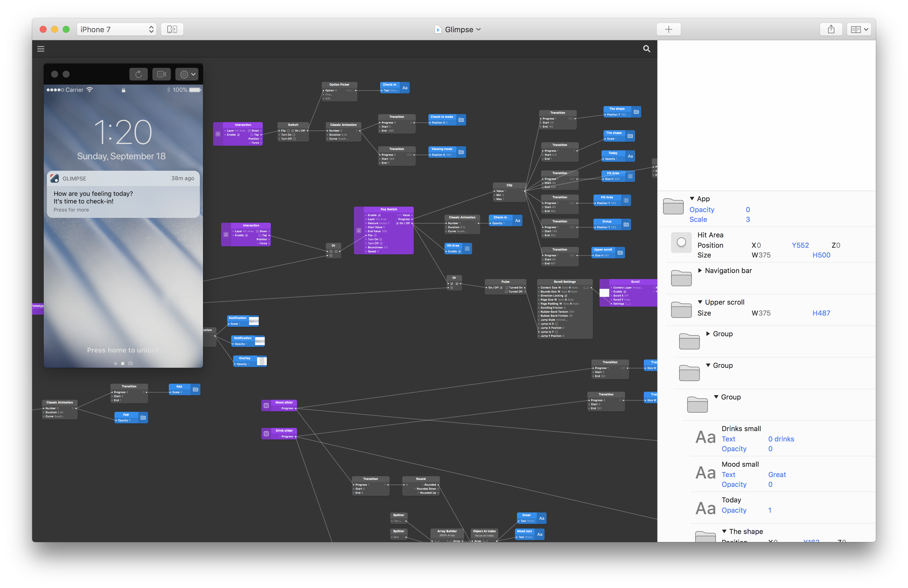The image size is (908, 588).
Task: Click the Mood small text layer icon
Action: tap(705, 473)
